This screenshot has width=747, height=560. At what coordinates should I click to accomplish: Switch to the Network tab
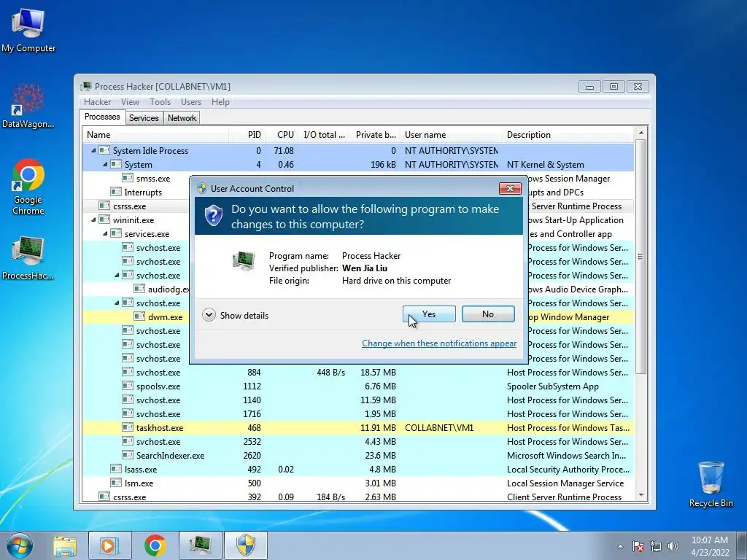[x=182, y=118]
